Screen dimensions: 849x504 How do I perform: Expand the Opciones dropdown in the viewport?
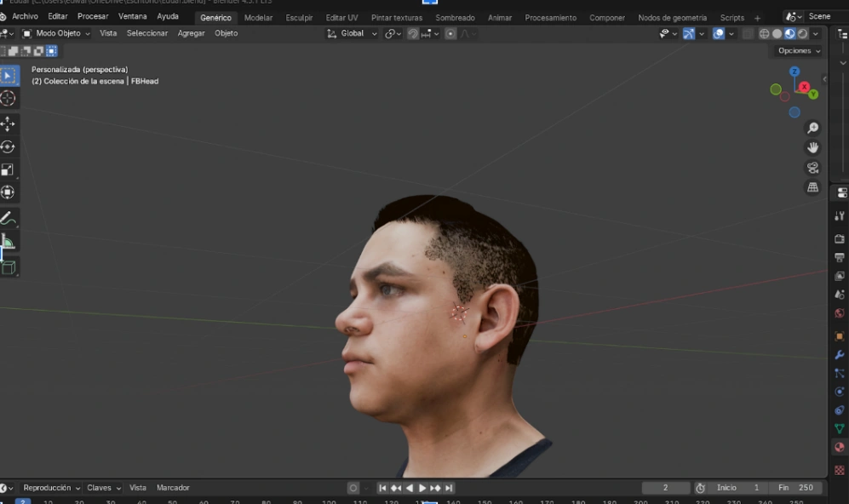pyautogui.click(x=796, y=50)
